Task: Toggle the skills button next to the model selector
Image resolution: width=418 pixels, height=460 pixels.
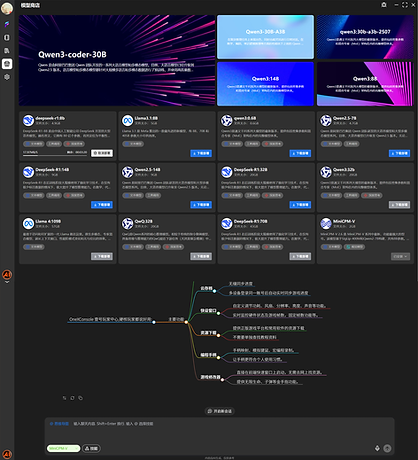Action: click(x=91, y=448)
